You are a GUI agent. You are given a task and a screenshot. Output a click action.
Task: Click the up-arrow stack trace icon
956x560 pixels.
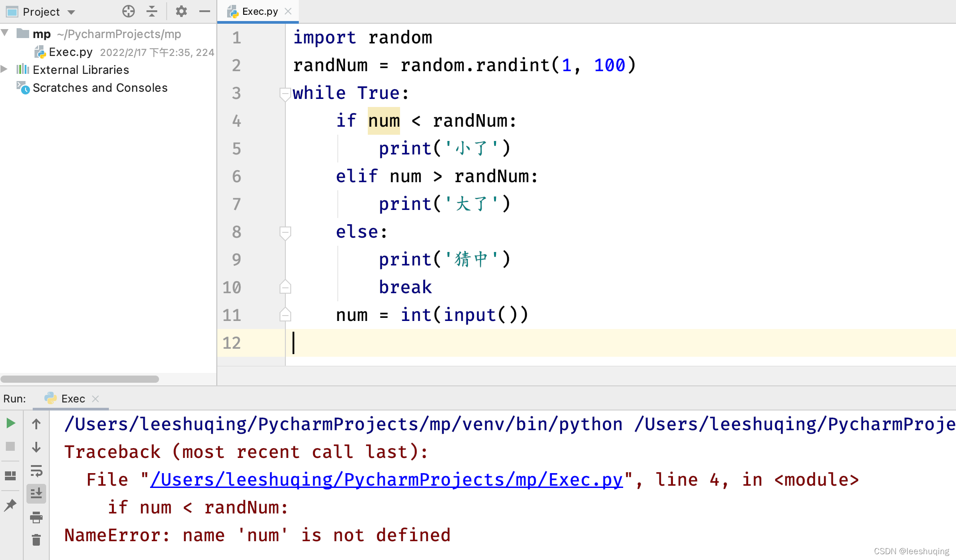click(x=36, y=424)
